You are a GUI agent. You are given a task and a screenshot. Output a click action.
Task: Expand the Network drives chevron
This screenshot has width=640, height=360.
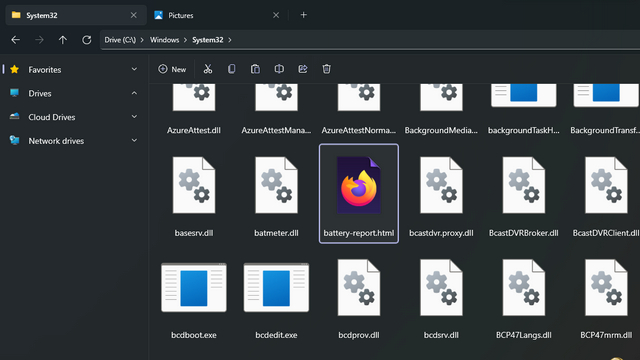tap(134, 140)
